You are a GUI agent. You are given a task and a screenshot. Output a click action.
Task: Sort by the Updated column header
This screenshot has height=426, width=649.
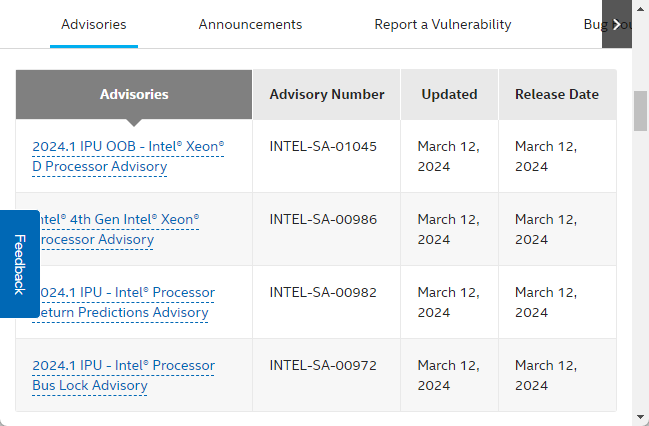pyautogui.click(x=449, y=94)
